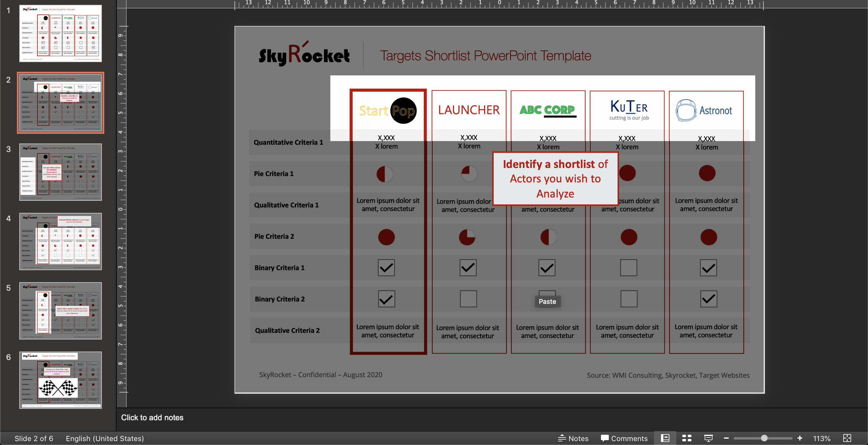Click Astronot Qualitative Criteria 1 lorem text
This screenshot has width=868, height=445.
(x=706, y=205)
